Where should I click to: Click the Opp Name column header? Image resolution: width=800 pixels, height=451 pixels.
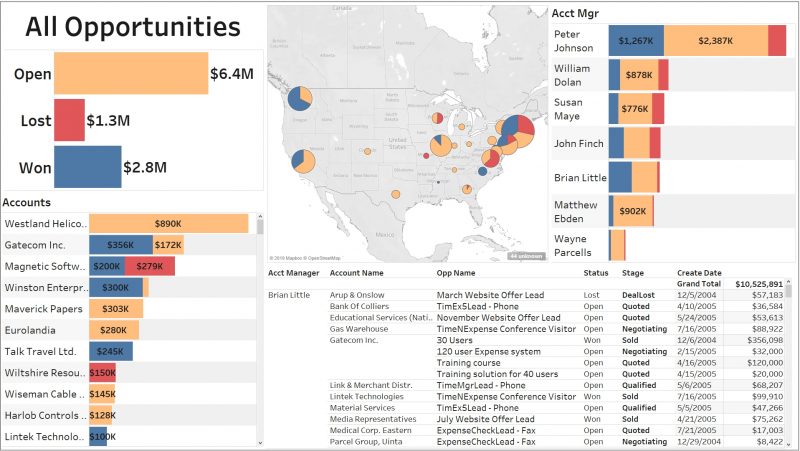[456, 273]
